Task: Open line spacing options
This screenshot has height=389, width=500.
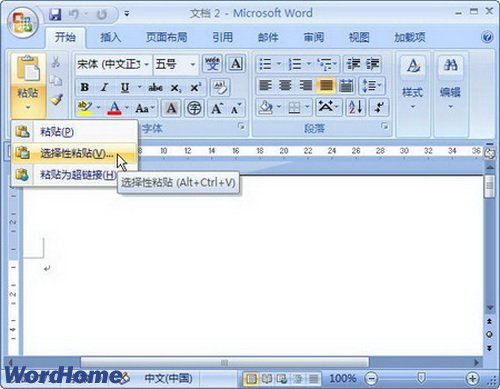Action: [x=372, y=86]
